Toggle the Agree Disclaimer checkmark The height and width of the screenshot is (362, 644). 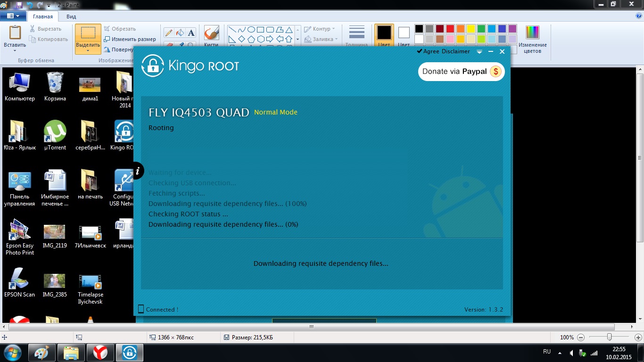[x=420, y=51]
